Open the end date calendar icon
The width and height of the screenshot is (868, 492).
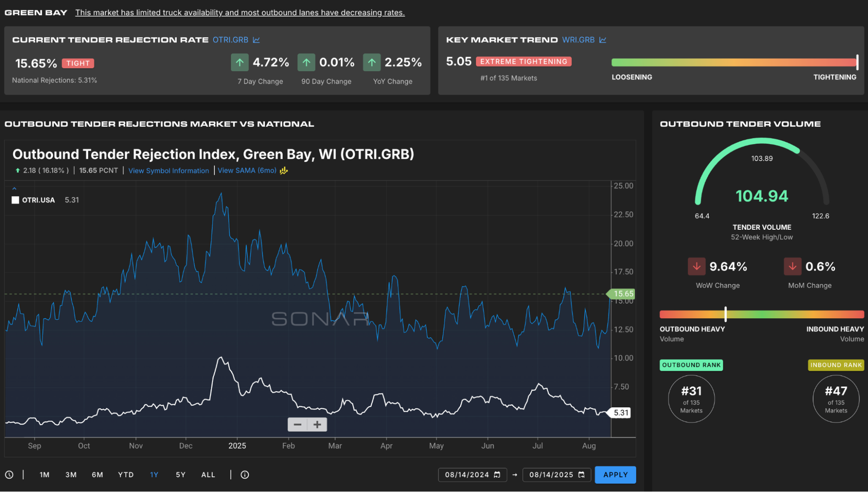(x=581, y=475)
